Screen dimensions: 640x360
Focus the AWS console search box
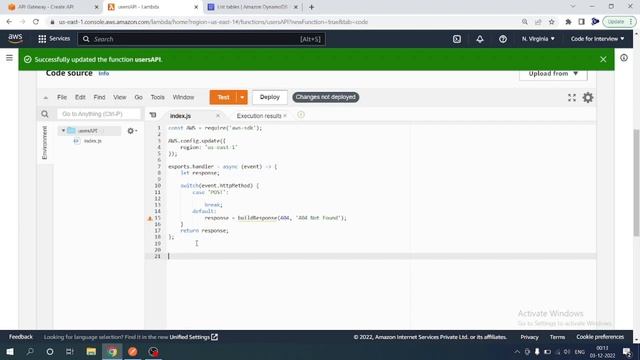(202, 39)
